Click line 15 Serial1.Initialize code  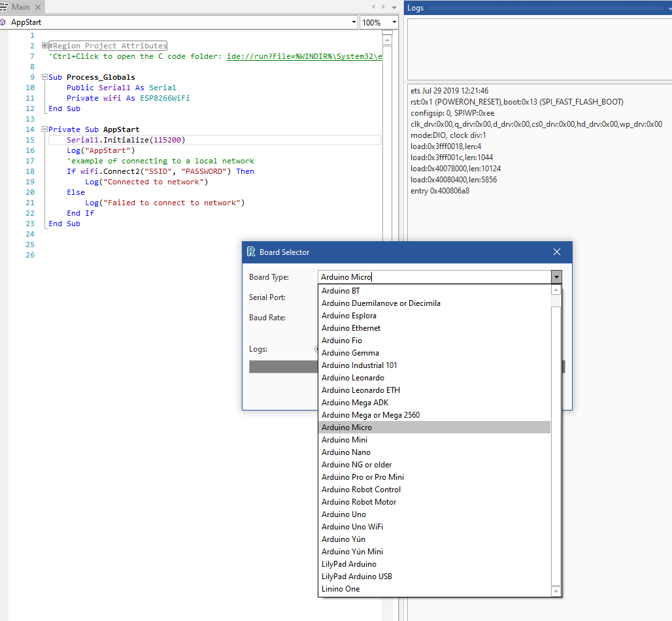pyautogui.click(x=126, y=140)
